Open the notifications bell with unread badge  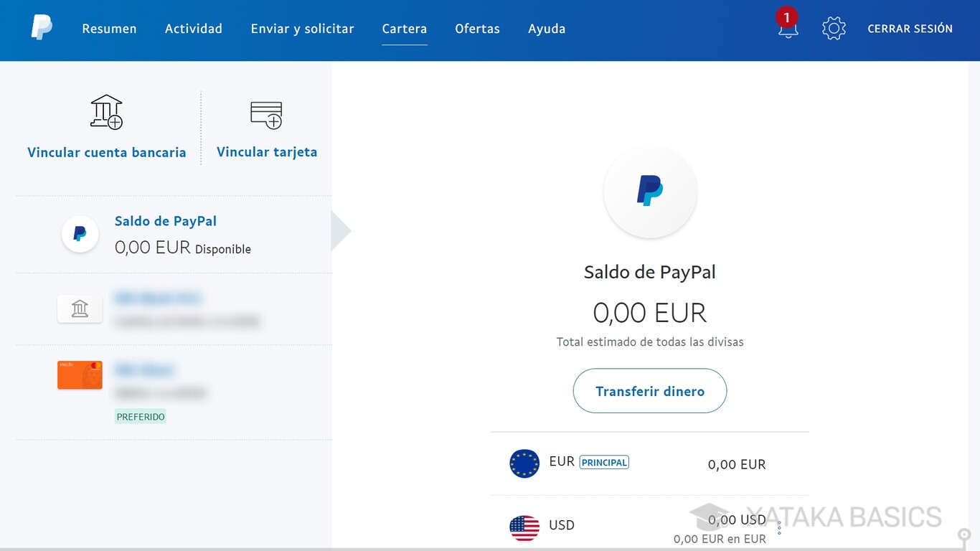[x=787, y=27]
